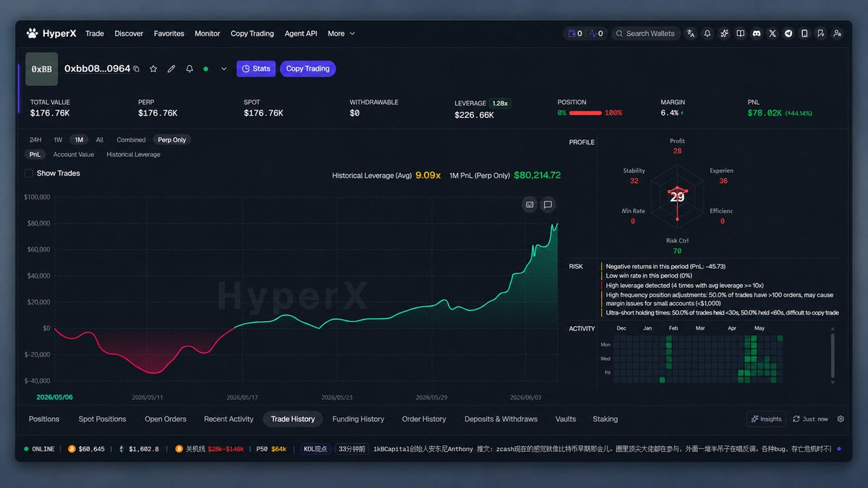Screen dimensions: 868x488
Task: Expand the wallet chevron dropdown beside green dot
Action: (x=224, y=69)
